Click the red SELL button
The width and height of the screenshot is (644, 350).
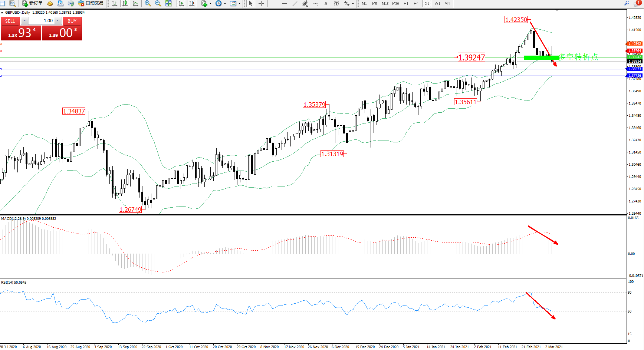10,21
